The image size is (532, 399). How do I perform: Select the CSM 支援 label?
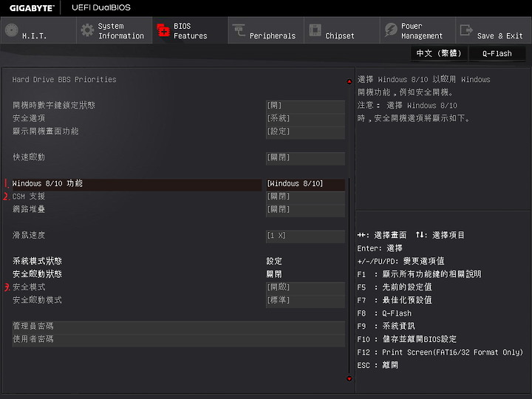tap(29, 197)
